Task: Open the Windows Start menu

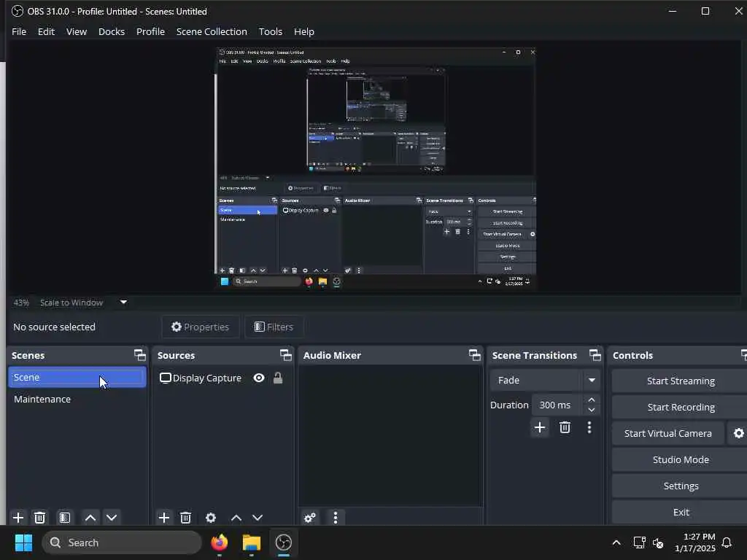Action: click(23, 542)
